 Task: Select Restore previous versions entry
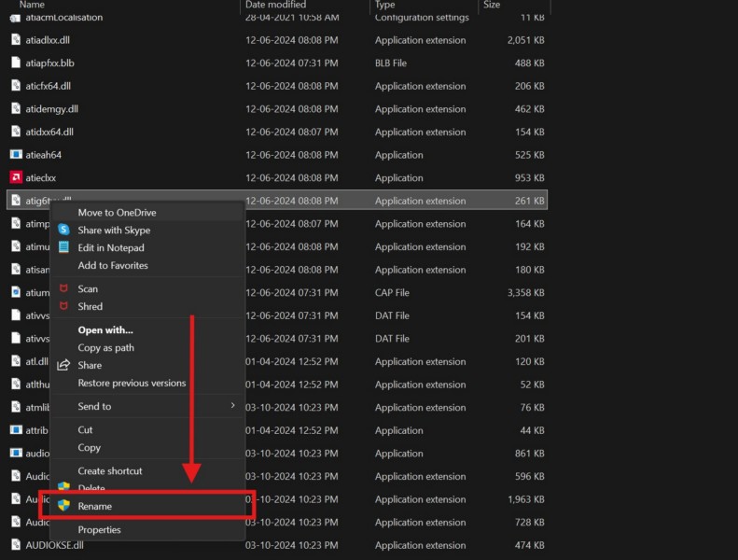click(132, 383)
